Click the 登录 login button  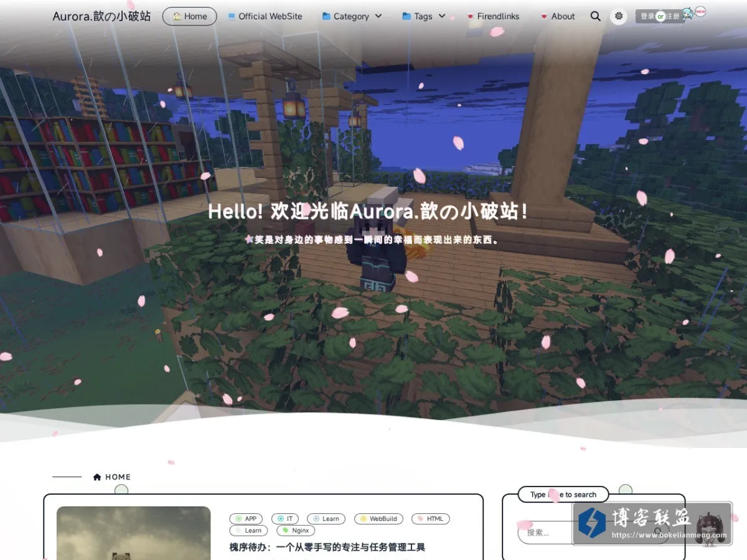point(647,17)
